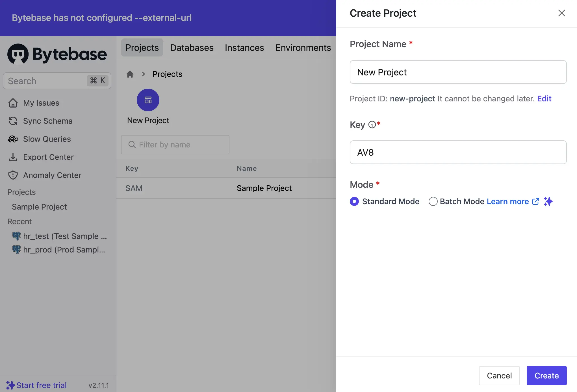Open My Issues home icon

coord(13,103)
